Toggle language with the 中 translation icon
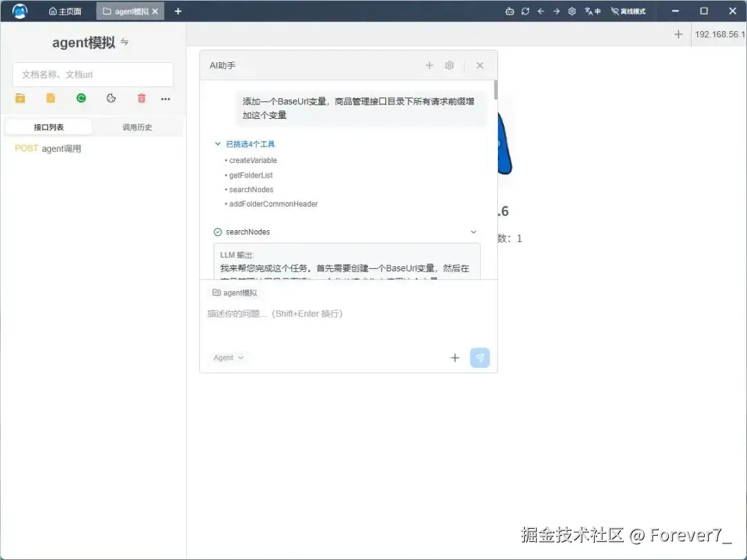The width and height of the screenshot is (747, 560). pyautogui.click(x=591, y=11)
